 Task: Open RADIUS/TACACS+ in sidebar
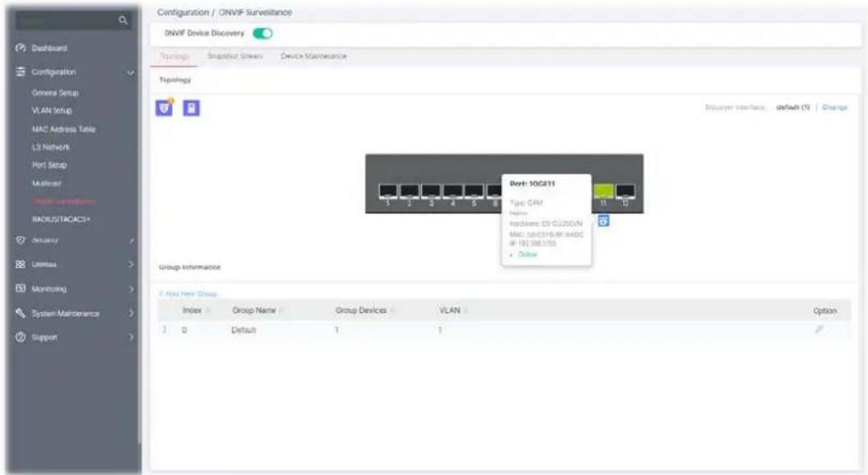tap(61, 219)
